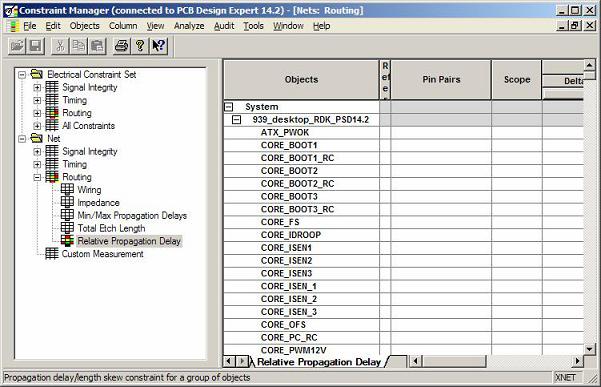The height and width of the screenshot is (387, 601).
Task: Expand Routing under Electrical Constraint Set
Action: pos(37,113)
